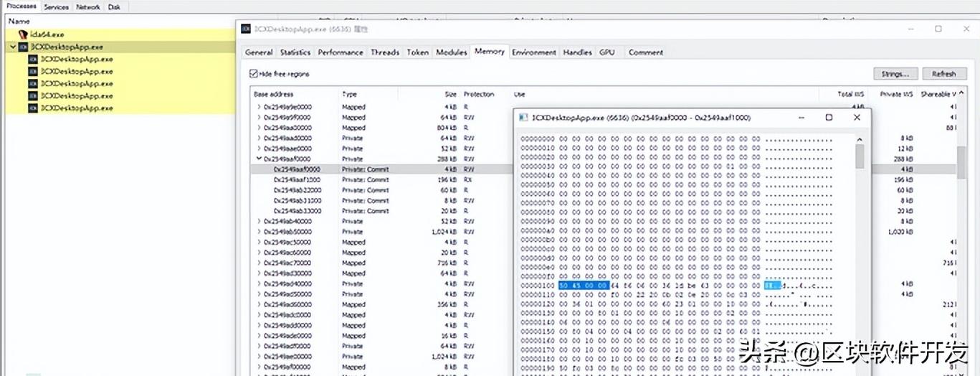This screenshot has height=376, width=980.
Task: Open the Modules tab
Action: click(451, 52)
